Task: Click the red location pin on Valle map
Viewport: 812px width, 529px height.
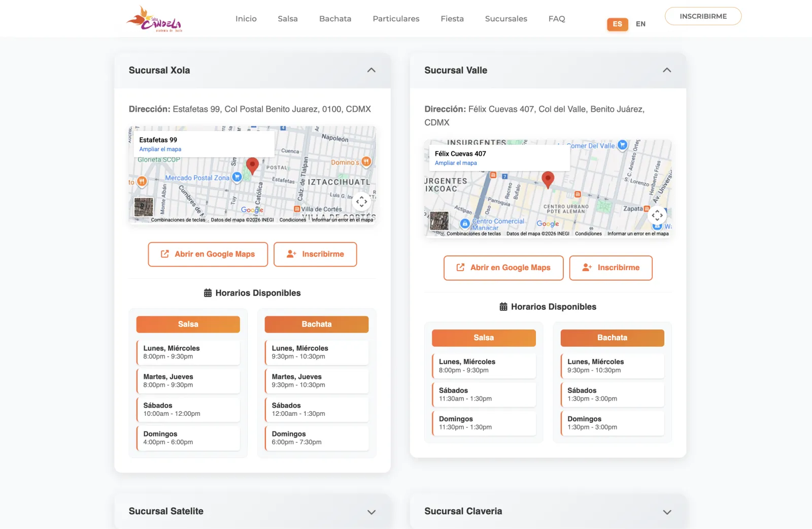Action: [548, 179]
